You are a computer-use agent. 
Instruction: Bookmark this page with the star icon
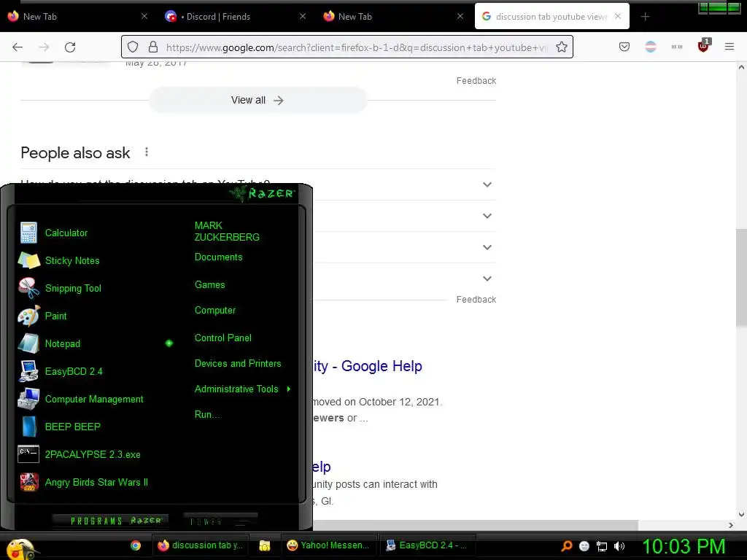pos(562,47)
